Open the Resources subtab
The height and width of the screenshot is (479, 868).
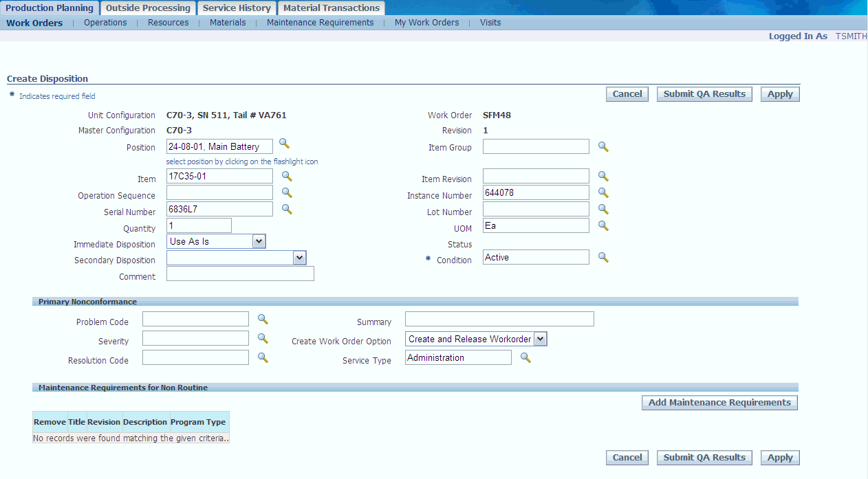(x=169, y=23)
